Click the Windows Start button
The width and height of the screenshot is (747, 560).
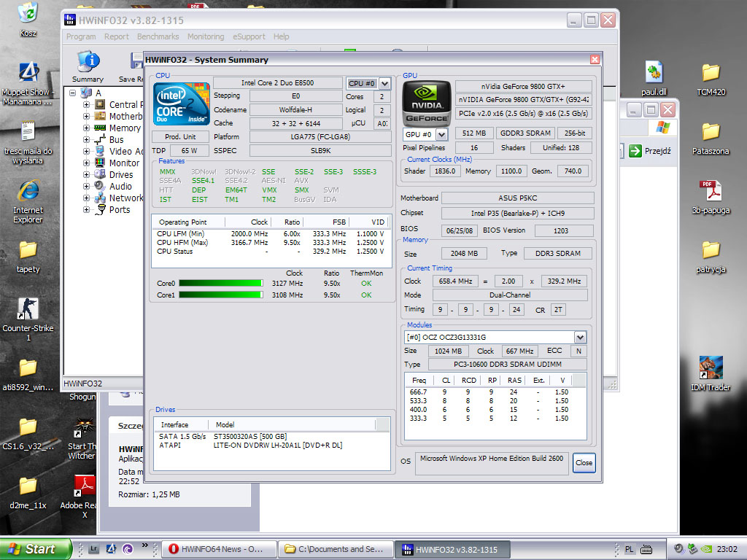pyautogui.click(x=36, y=549)
